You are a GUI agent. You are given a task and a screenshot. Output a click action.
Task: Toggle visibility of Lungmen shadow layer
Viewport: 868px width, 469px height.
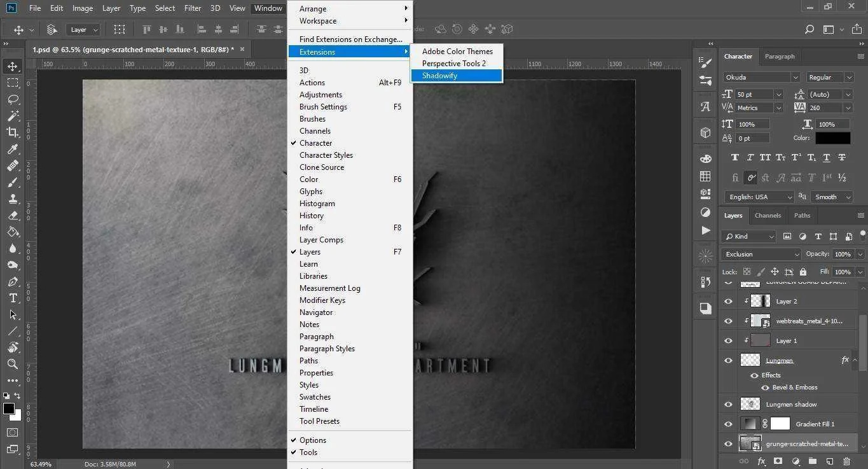point(728,404)
